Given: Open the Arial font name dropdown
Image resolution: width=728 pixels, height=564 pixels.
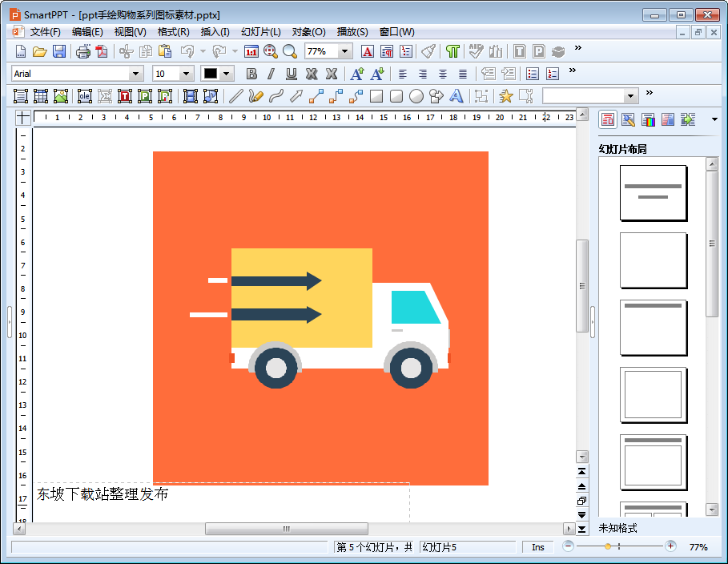Looking at the screenshot, I should click(136, 74).
